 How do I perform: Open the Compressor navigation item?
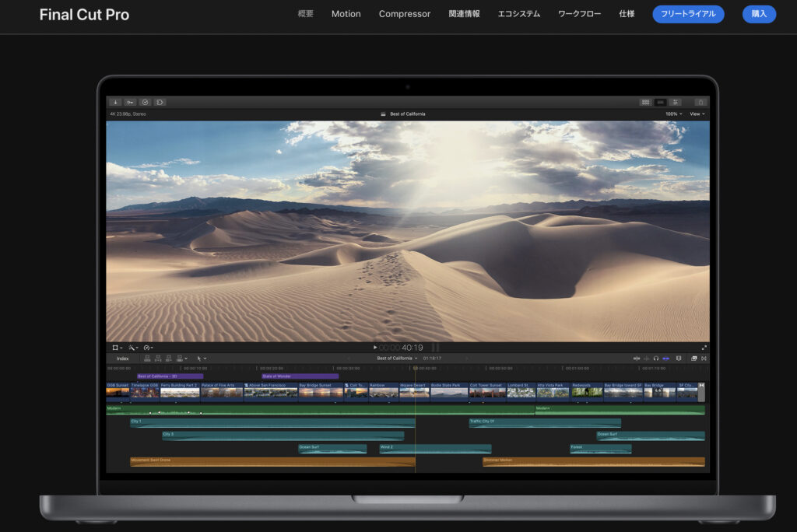click(x=404, y=14)
